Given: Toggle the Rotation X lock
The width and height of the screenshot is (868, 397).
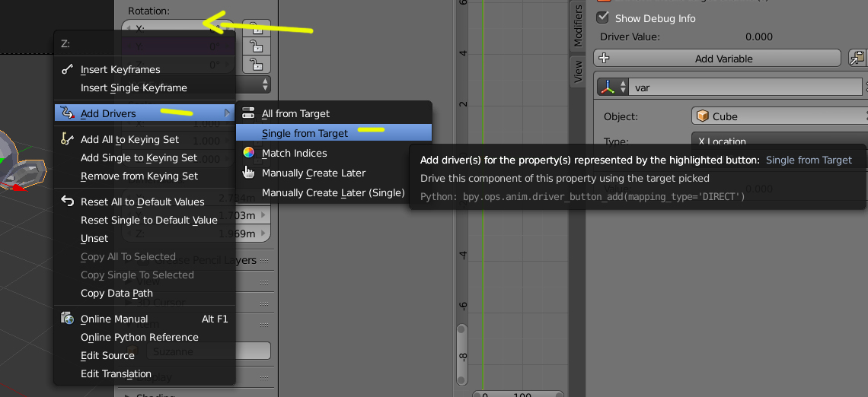Looking at the screenshot, I should pyautogui.click(x=258, y=29).
